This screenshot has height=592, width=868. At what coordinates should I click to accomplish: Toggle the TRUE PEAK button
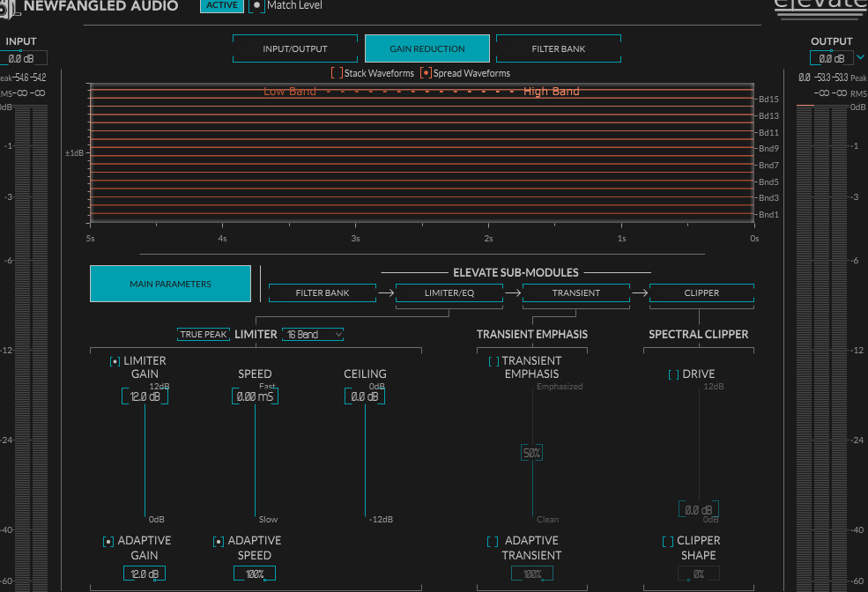tap(204, 334)
